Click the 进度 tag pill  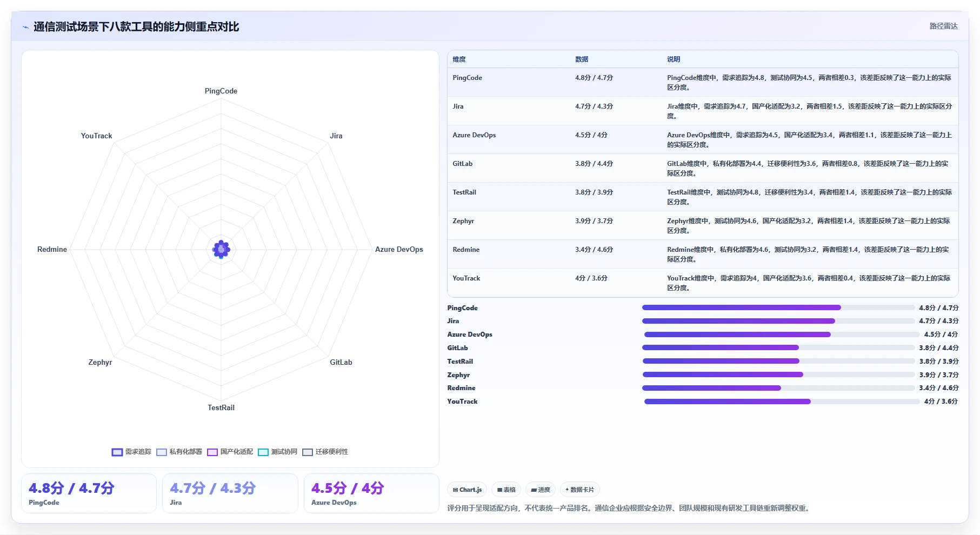[x=541, y=490]
